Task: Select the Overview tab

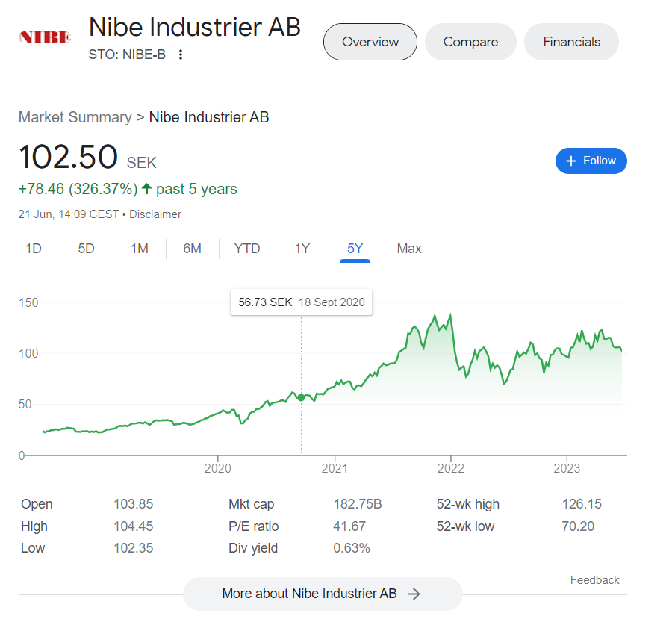Action: click(370, 42)
